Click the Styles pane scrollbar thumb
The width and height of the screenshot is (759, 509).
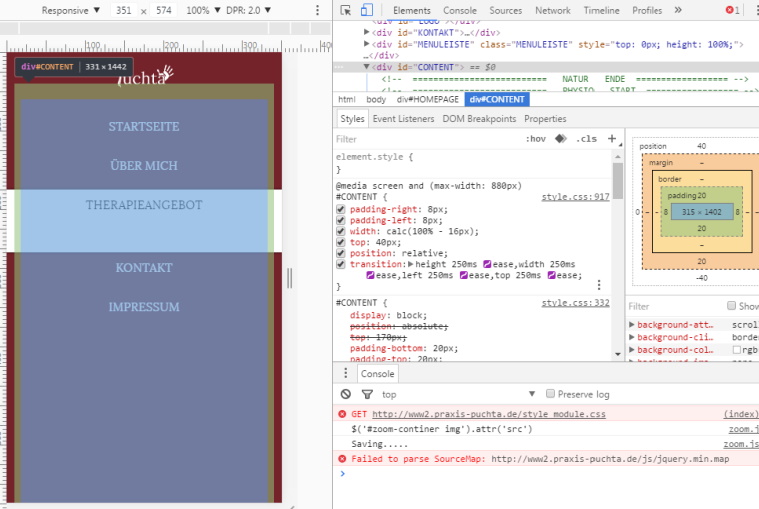pyautogui.click(x=618, y=180)
